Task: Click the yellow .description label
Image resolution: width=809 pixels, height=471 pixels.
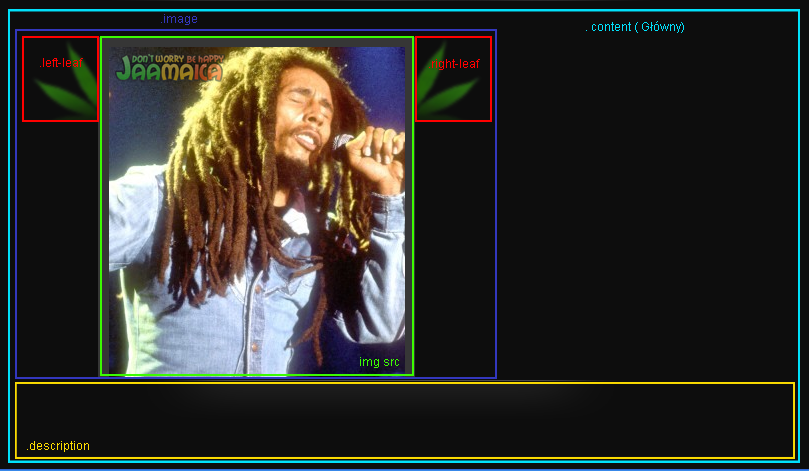Action: click(x=58, y=446)
